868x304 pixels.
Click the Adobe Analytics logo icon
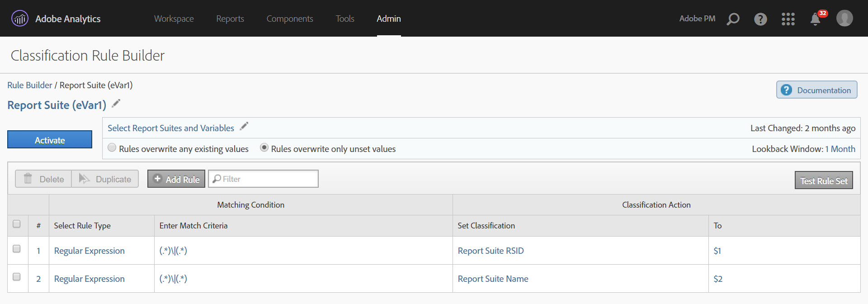pos(20,19)
